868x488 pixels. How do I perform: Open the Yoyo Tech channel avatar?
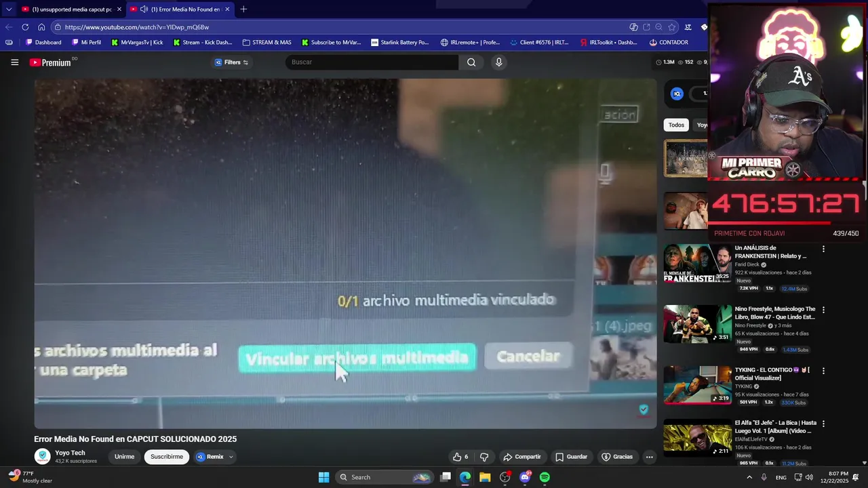tap(43, 457)
